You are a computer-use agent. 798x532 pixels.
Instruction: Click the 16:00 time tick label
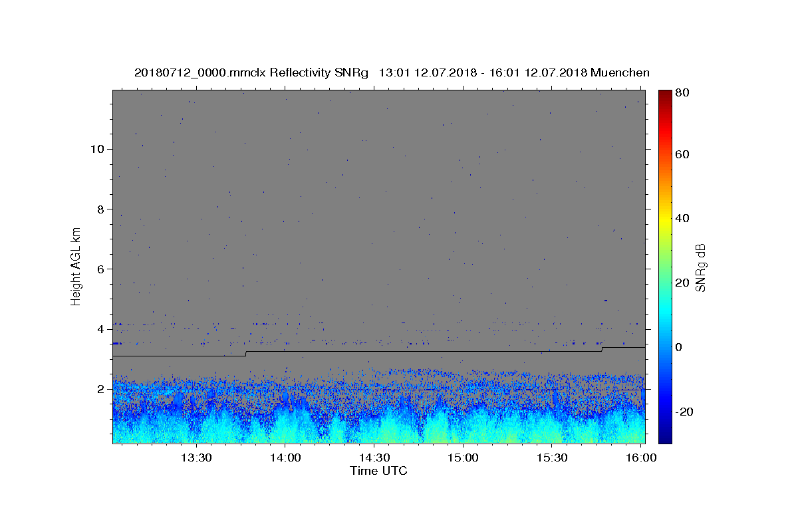click(640, 458)
